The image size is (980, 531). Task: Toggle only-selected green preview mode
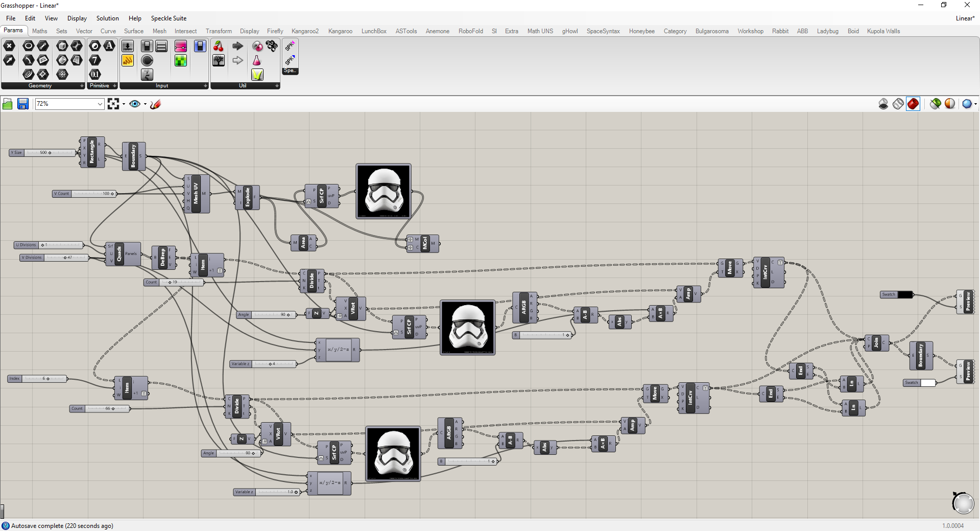(x=936, y=104)
